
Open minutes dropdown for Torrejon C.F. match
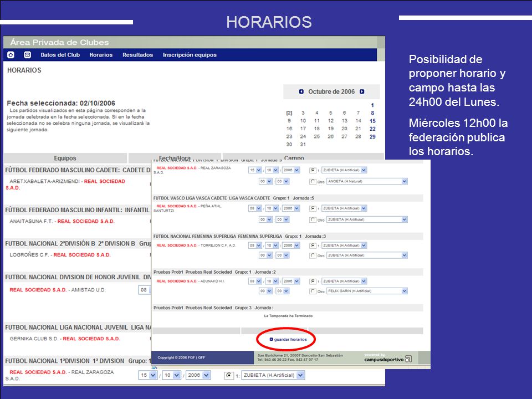[282, 255]
